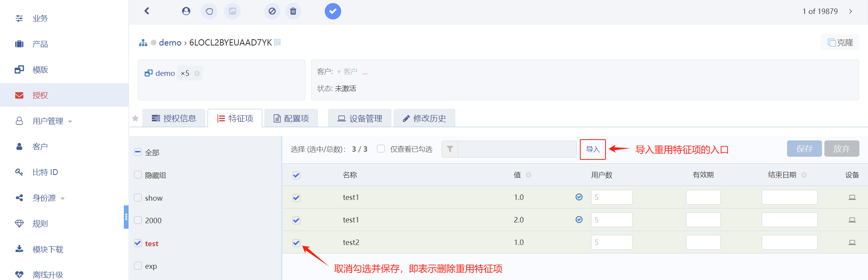Click the prohibit circle-slash icon
The height and width of the screenshot is (280, 868).
click(272, 11)
